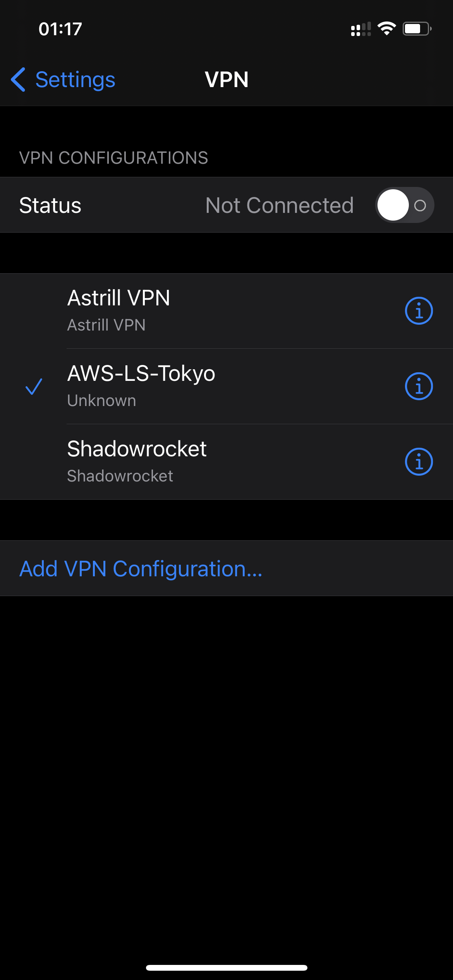Open info for AWS-LS-Tokyo configuration
The width and height of the screenshot is (453, 980).
point(419,386)
